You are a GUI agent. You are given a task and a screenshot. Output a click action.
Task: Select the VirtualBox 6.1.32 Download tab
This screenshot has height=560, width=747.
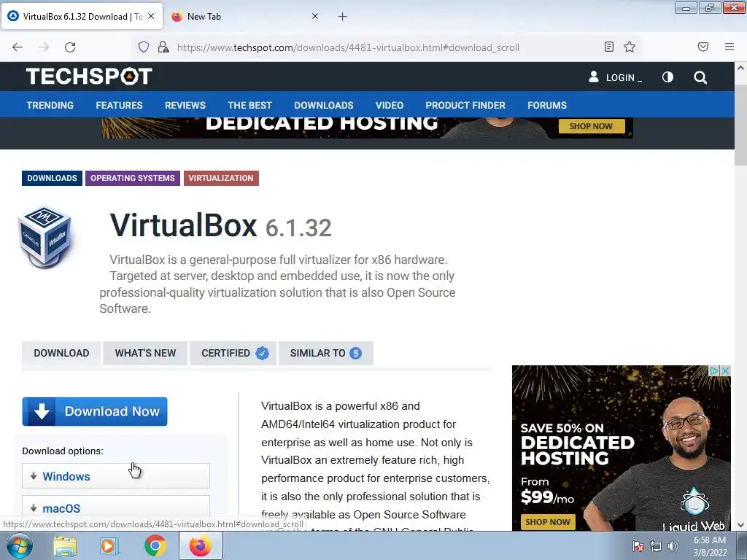click(x=83, y=17)
